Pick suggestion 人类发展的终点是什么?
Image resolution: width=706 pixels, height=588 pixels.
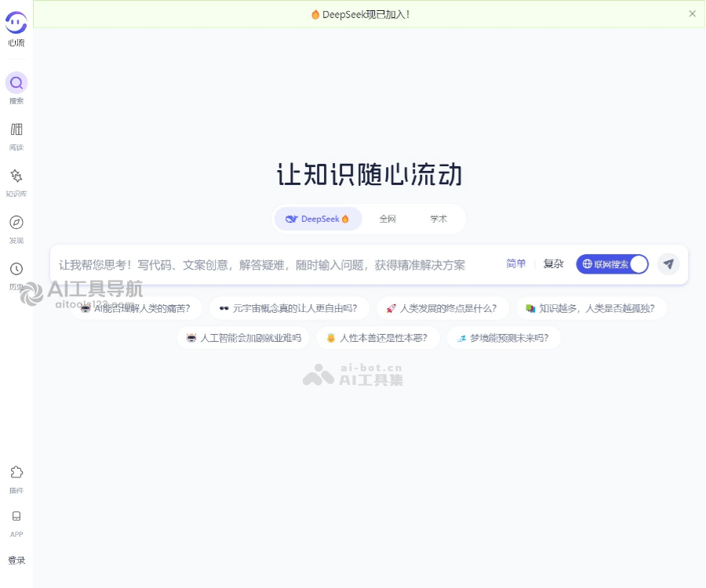(x=442, y=308)
